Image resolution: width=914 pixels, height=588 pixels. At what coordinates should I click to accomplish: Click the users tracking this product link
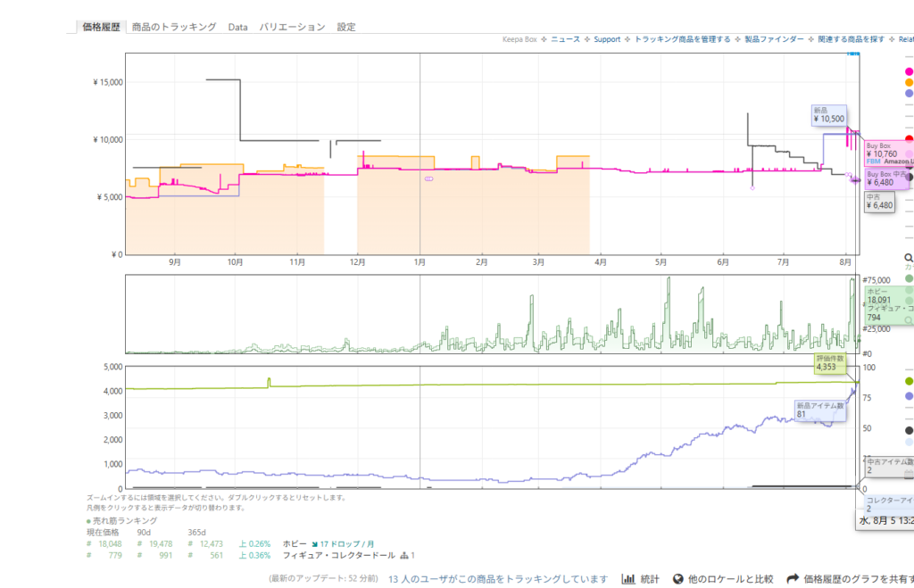498,579
